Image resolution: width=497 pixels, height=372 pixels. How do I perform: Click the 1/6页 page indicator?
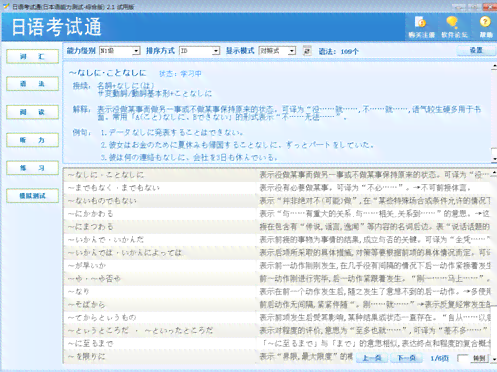[x=439, y=359]
